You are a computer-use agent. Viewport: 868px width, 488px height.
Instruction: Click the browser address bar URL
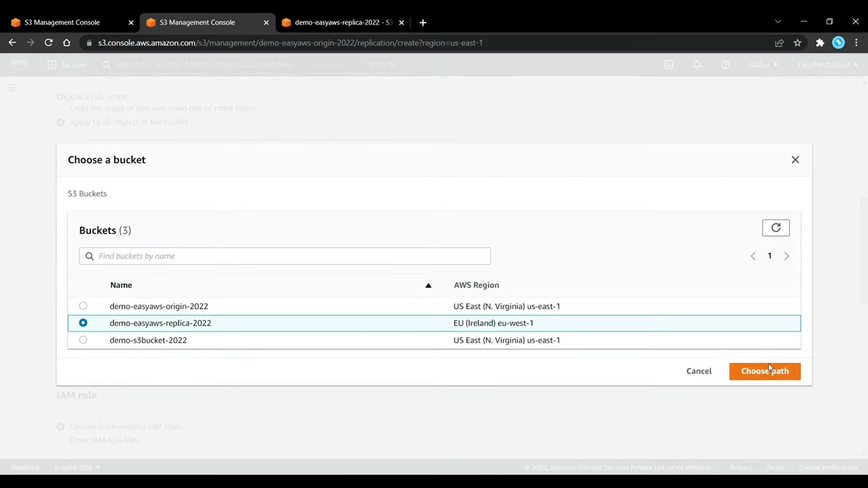tap(290, 43)
